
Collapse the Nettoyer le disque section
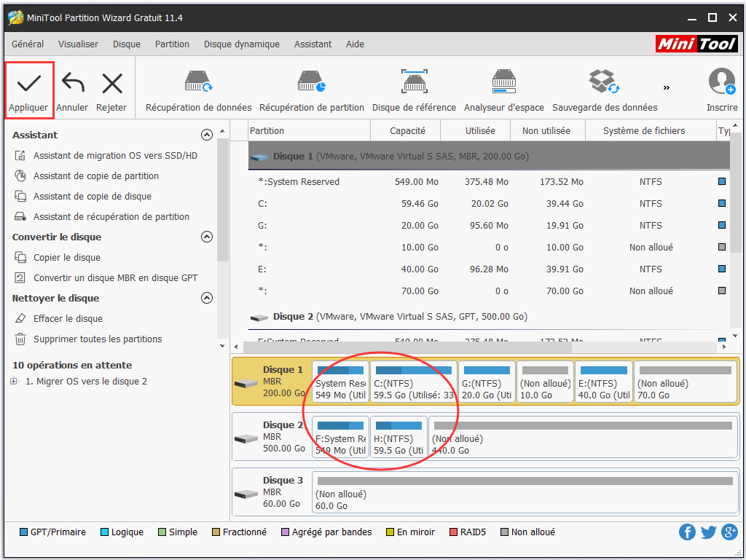(x=206, y=298)
